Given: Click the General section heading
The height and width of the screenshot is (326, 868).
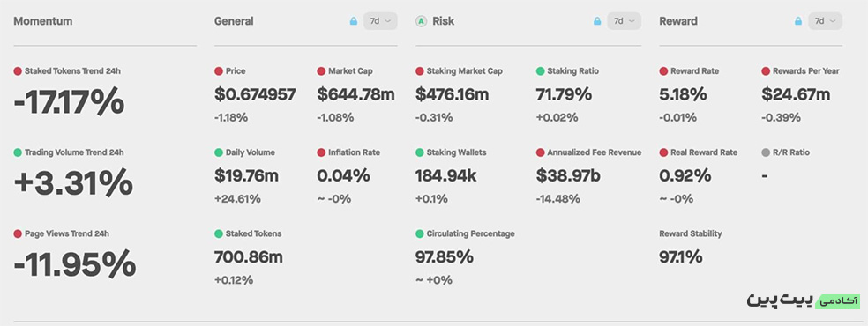Looking at the screenshot, I should [x=234, y=21].
